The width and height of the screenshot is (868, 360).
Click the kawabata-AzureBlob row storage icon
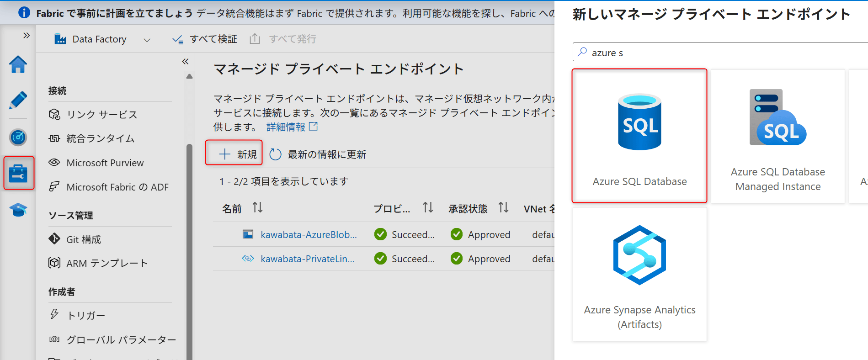click(x=248, y=234)
